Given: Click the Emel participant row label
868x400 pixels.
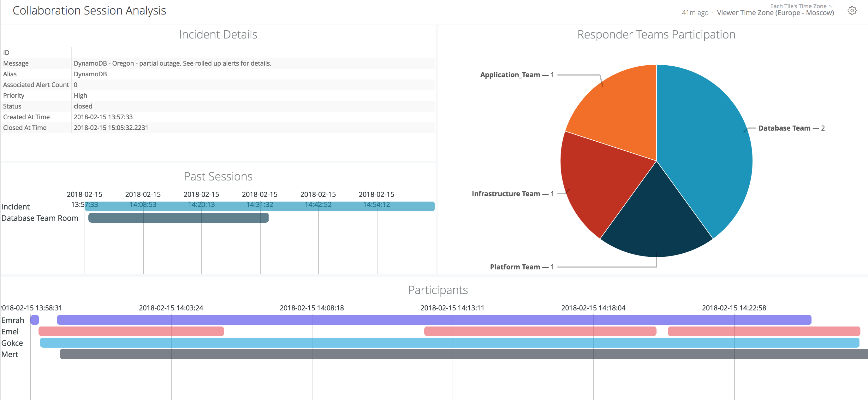Looking at the screenshot, I should [10, 332].
